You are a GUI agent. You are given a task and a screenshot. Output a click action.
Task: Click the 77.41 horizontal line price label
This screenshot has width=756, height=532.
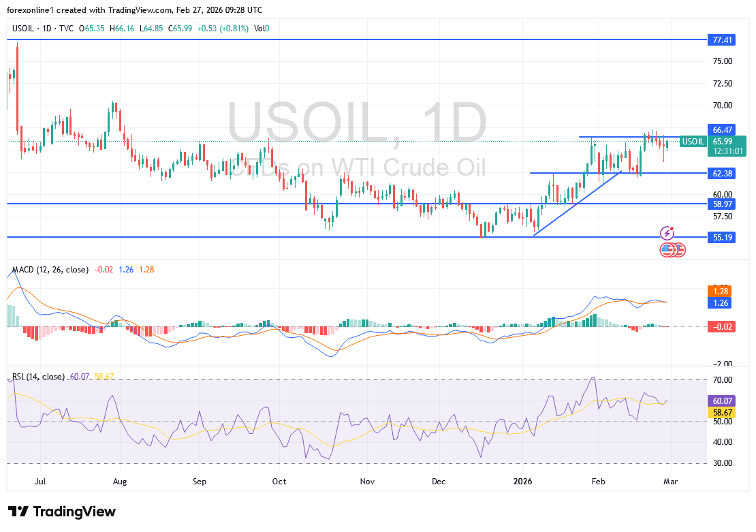722,40
